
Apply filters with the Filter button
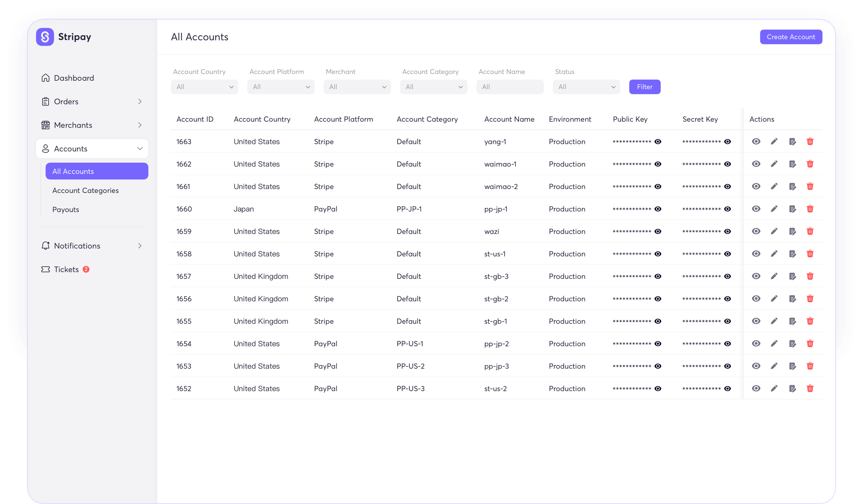tap(645, 87)
